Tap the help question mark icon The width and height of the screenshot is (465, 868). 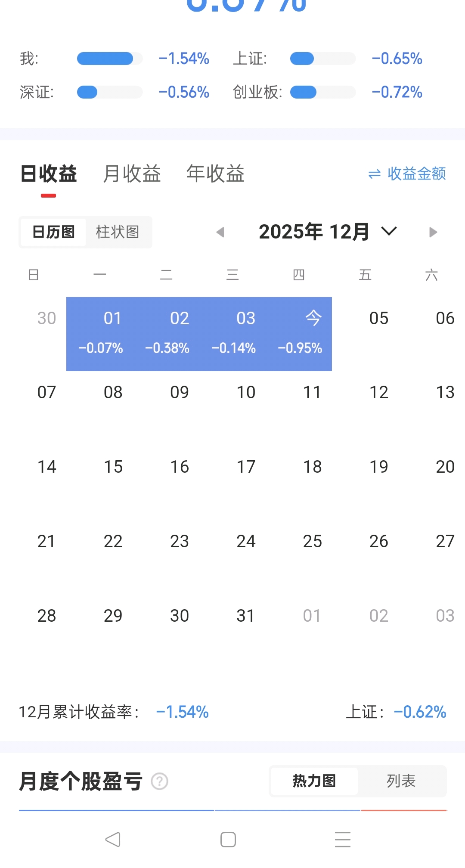[160, 781]
